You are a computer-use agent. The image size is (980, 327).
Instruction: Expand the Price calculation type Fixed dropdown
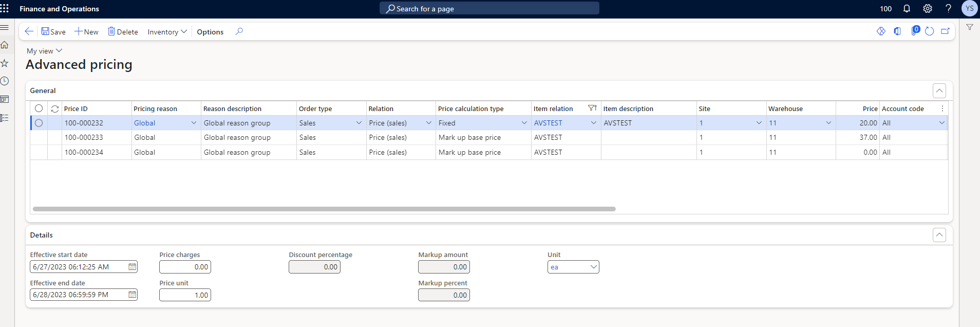point(524,123)
